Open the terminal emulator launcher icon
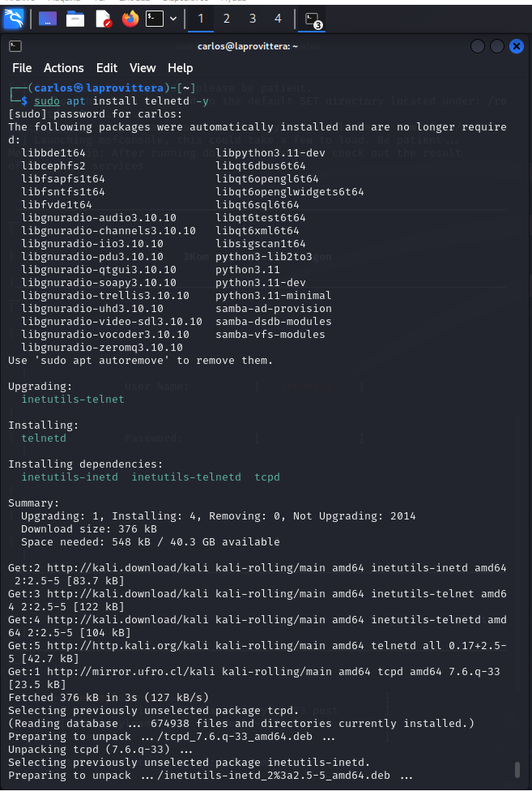532x791 pixels. [x=155, y=19]
